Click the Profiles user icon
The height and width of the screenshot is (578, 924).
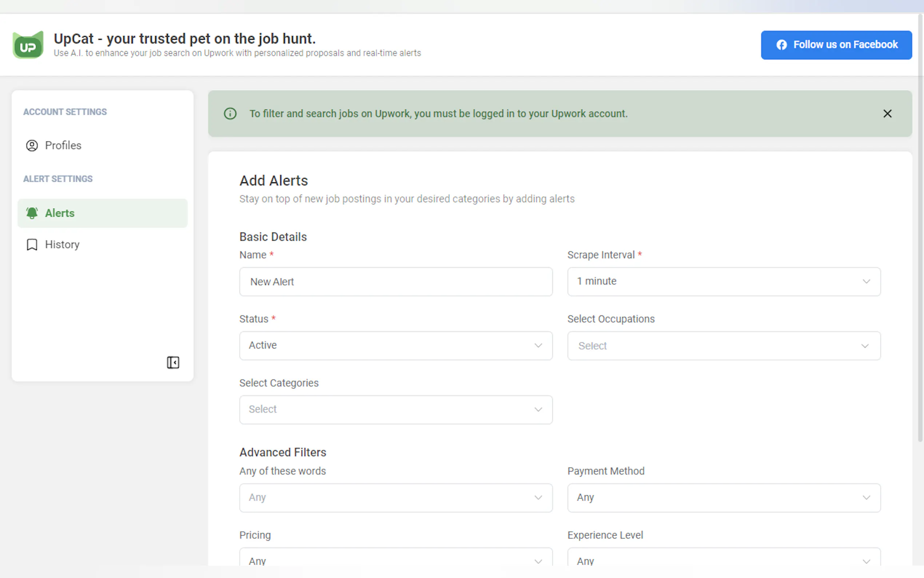[x=32, y=146]
